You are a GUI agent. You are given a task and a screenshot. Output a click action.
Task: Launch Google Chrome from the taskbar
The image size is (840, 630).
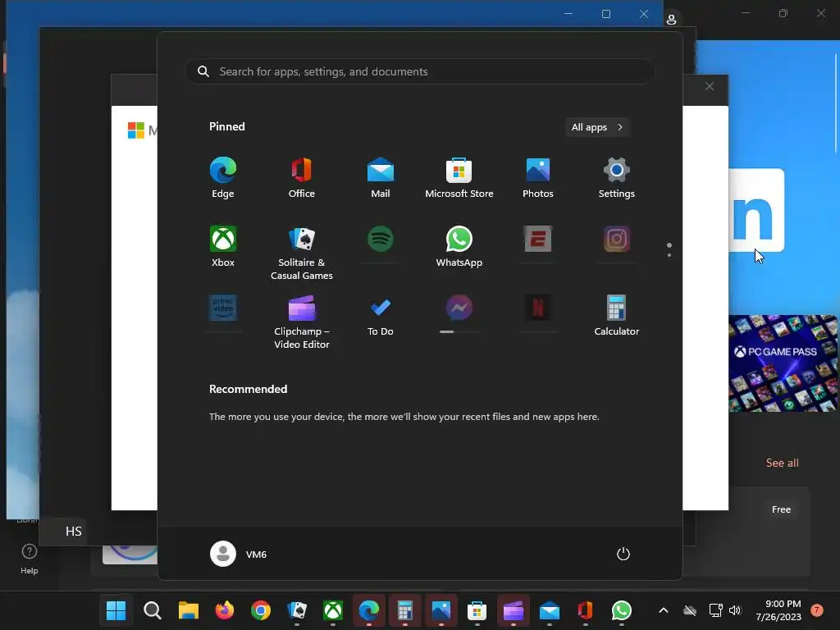(260, 610)
